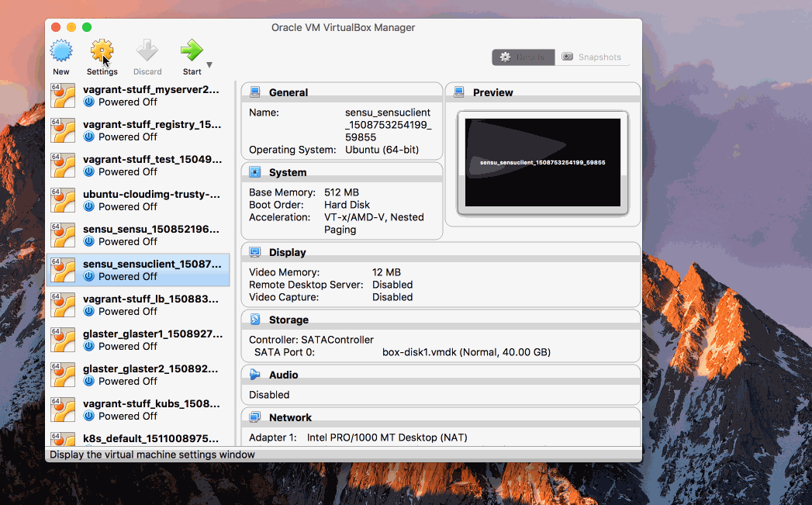Click the Network section icon
Image resolution: width=812 pixels, height=505 pixels.
(255, 417)
